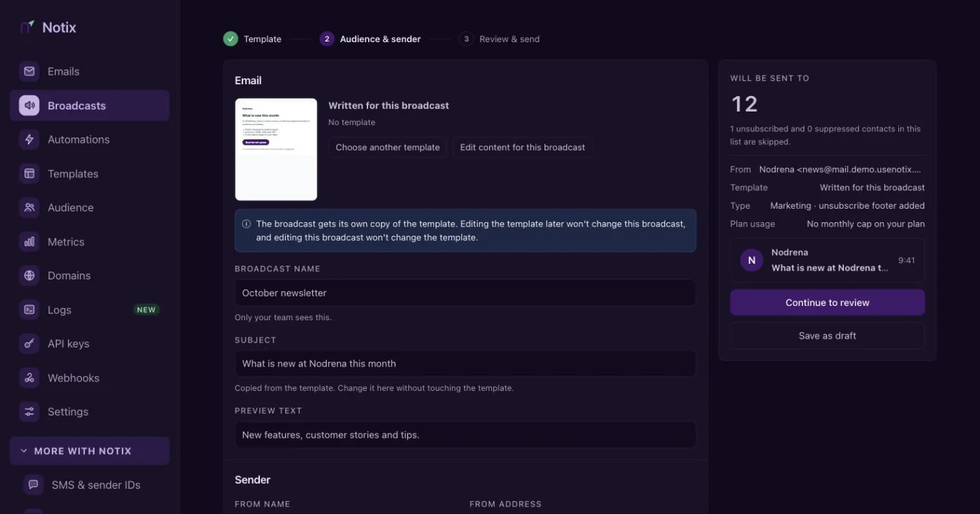Click the Metrics bar chart icon
Viewport: 980px width, 514px height.
29,241
